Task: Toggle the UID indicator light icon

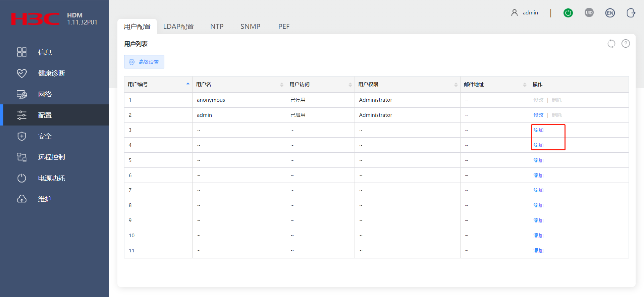Action: point(589,13)
